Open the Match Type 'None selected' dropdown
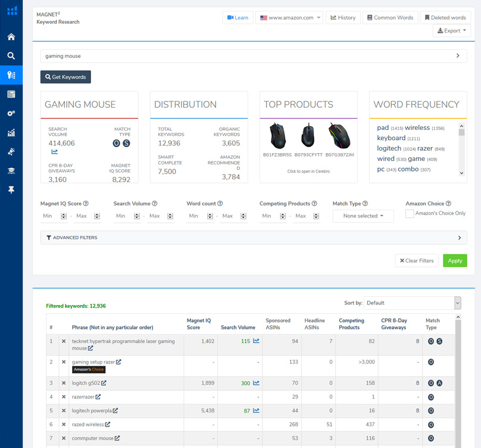The height and width of the screenshot is (448, 481). coord(363,216)
